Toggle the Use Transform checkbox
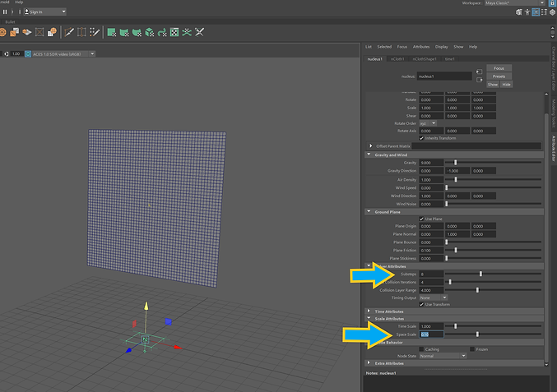Screen dimensions: 557x392 point(421,304)
